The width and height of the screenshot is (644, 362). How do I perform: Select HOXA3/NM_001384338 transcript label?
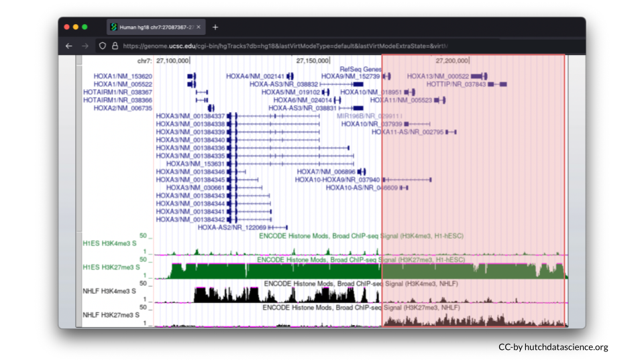pos(190,124)
